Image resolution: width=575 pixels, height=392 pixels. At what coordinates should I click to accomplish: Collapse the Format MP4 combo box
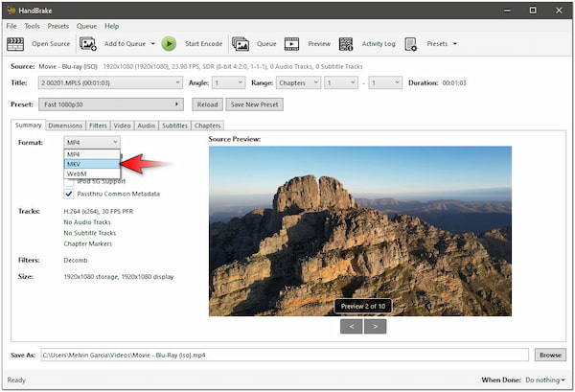[x=92, y=142]
